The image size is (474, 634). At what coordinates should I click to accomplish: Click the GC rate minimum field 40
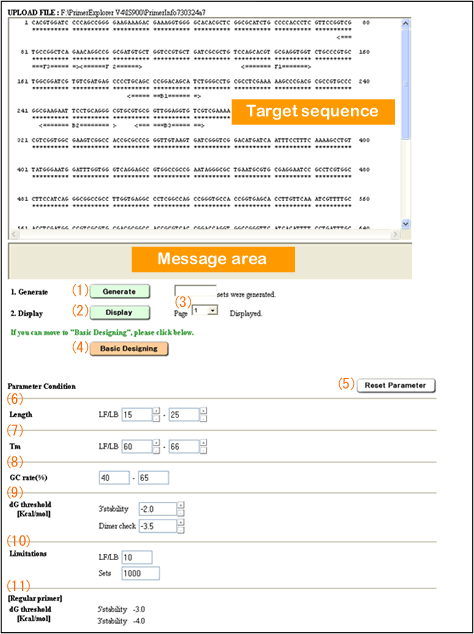[114, 478]
